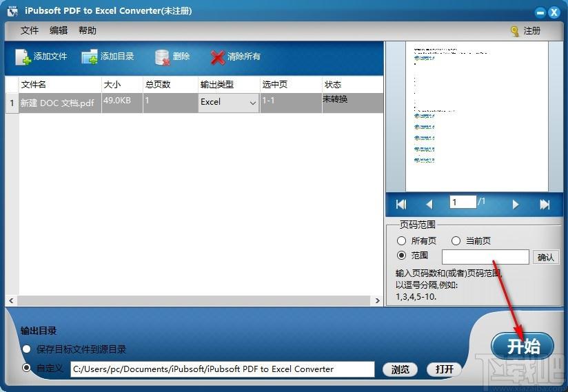Click the Add Folder (添加目录) icon
Screen dimensions: 568x392
(90, 56)
